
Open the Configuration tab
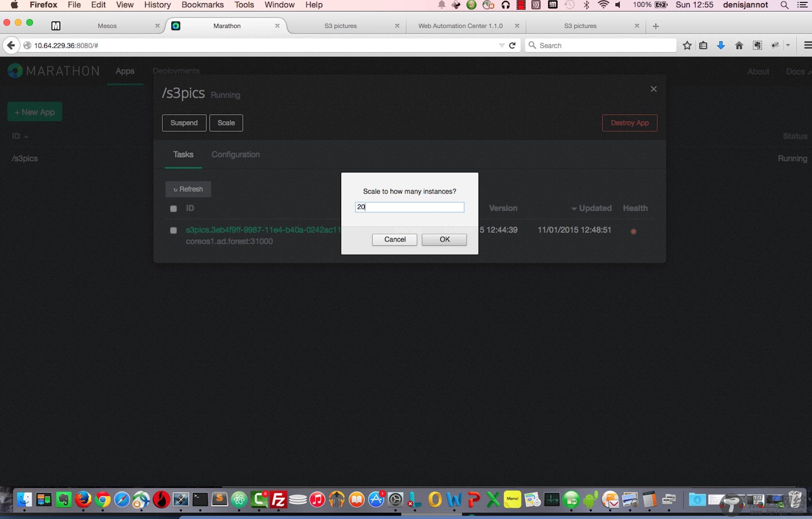[235, 154]
